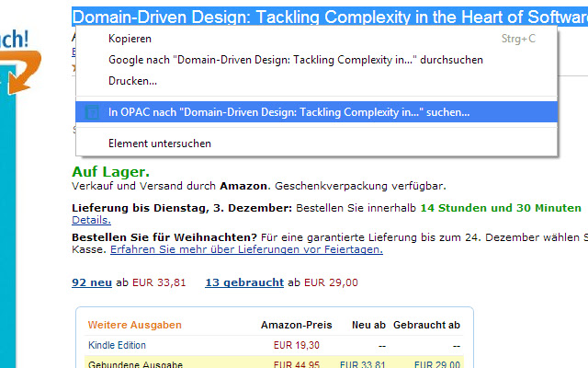Select the Kindle Edition row link
This screenshot has height=368, width=588.
[117, 345]
